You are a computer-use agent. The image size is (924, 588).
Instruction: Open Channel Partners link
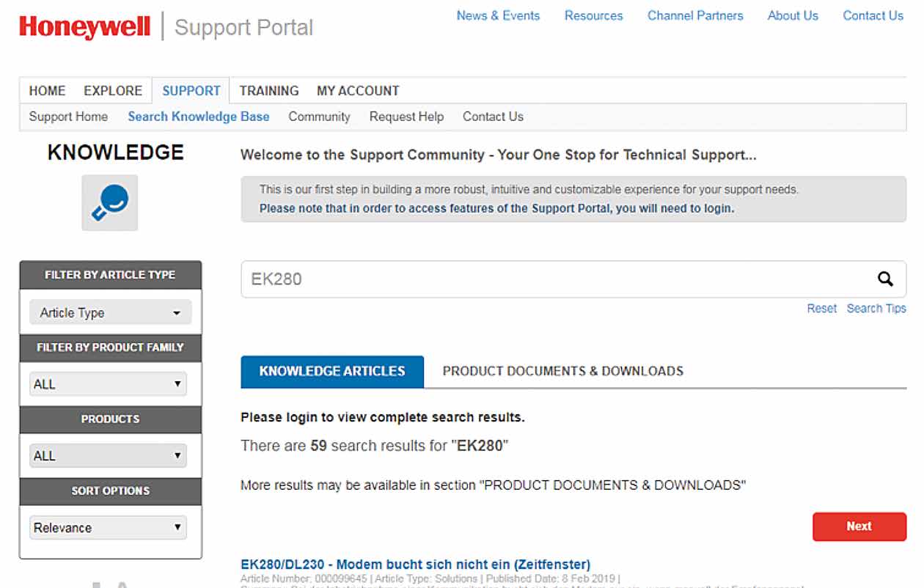(695, 15)
